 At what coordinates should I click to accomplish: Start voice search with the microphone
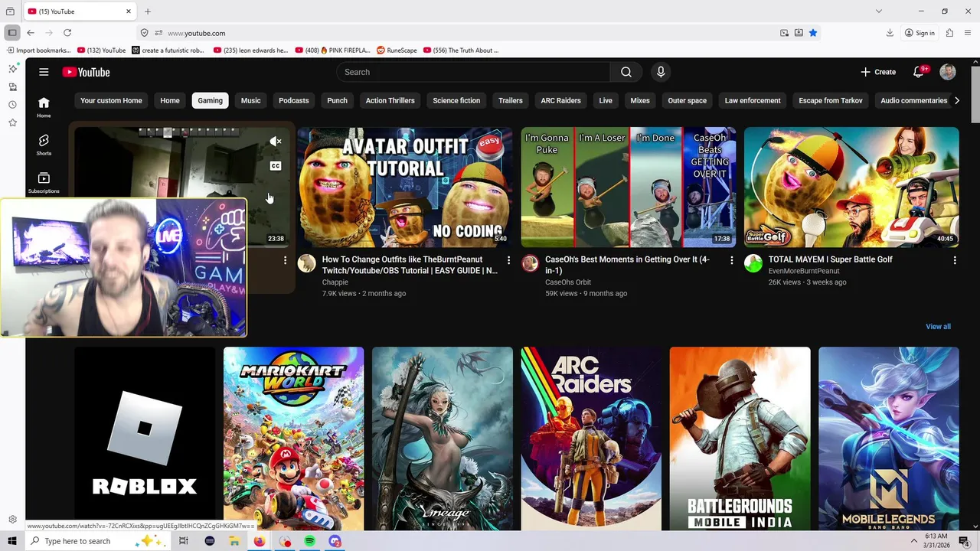point(661,72)
